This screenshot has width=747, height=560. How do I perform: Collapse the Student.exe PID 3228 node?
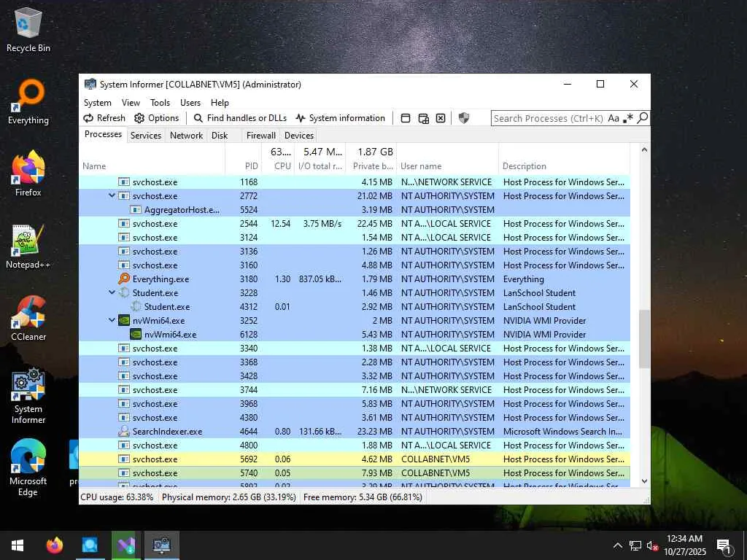pos(112,292)
